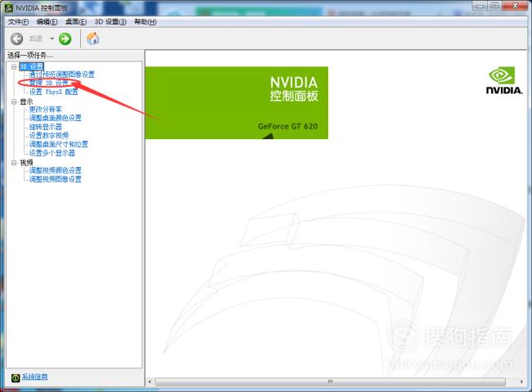
Task: Click the horizontal scrollbar thumb
Action: tap(330, 382)
